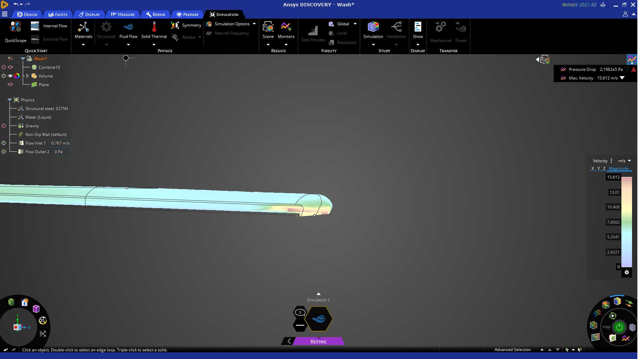
Task: Click the Solid Thermal thermometer icon
Action: click(154, 27)
